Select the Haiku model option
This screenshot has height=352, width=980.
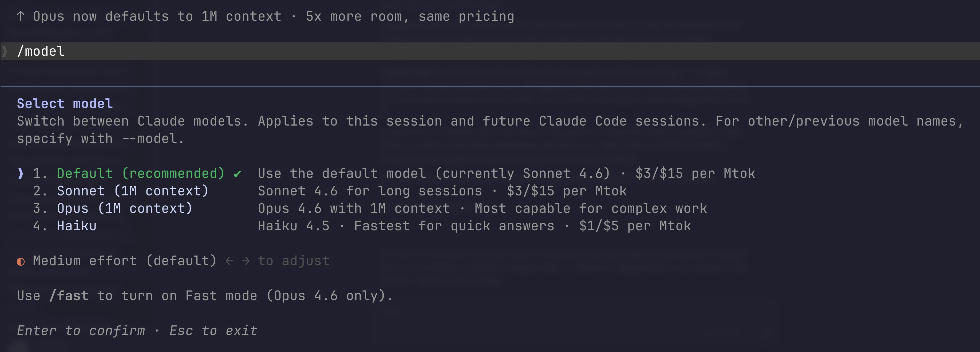76,225
